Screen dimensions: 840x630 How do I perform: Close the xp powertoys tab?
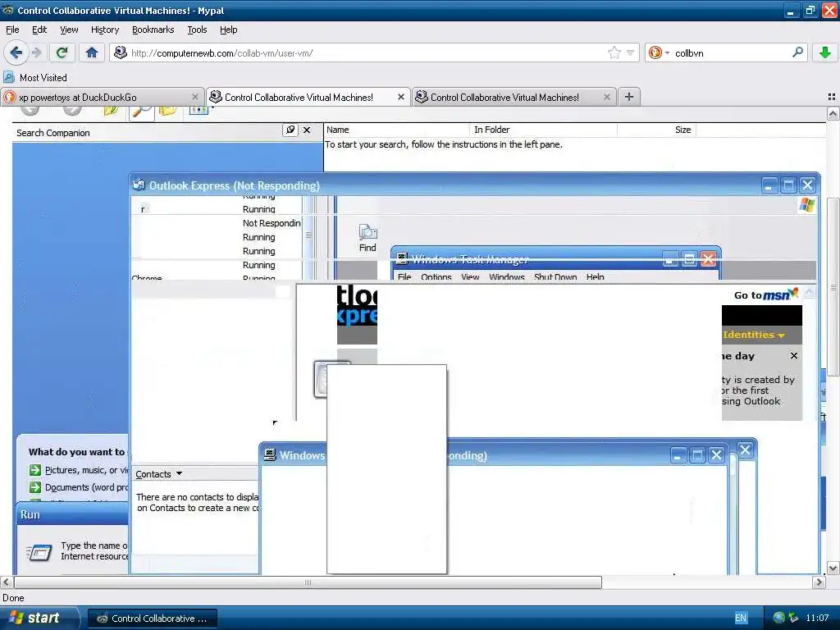(195, 97)
